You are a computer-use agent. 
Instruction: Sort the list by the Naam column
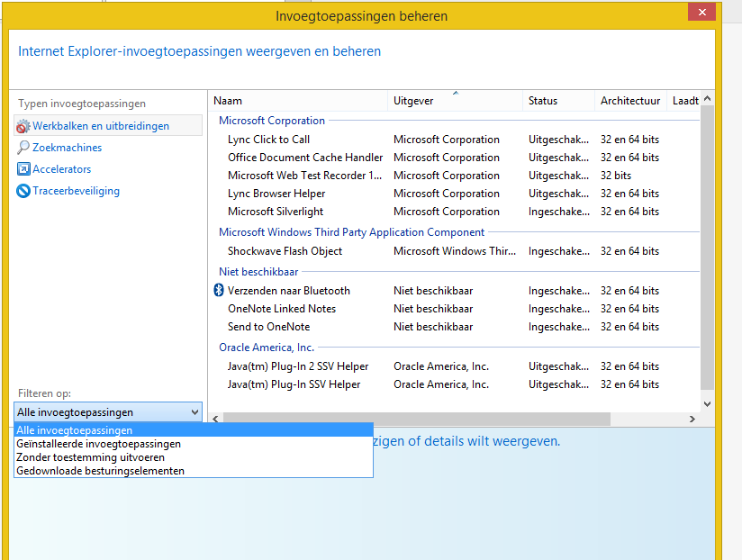(x=298, y=101)
